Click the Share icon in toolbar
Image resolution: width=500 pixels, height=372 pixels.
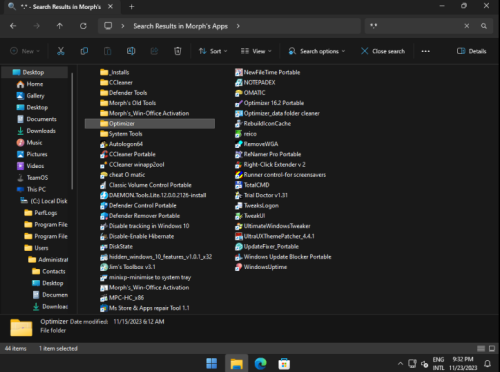154,51
